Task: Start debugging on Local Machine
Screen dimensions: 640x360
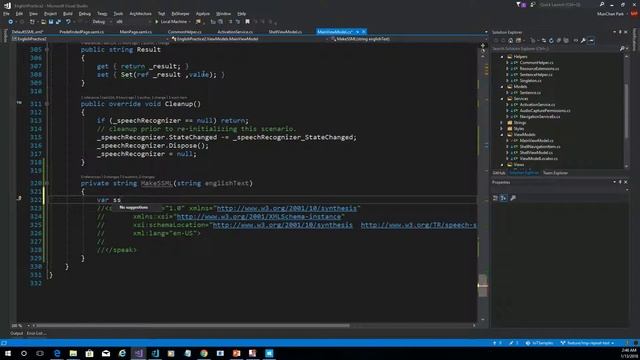Action: pos(171,22)
